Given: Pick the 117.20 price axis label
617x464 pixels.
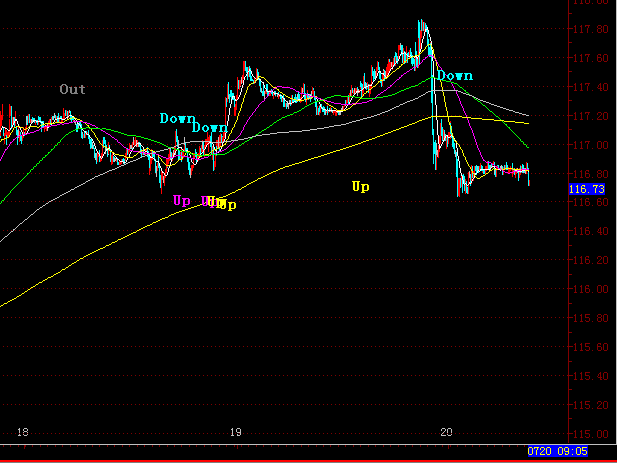Looking at the screenshot, I should tap(591, 116).
